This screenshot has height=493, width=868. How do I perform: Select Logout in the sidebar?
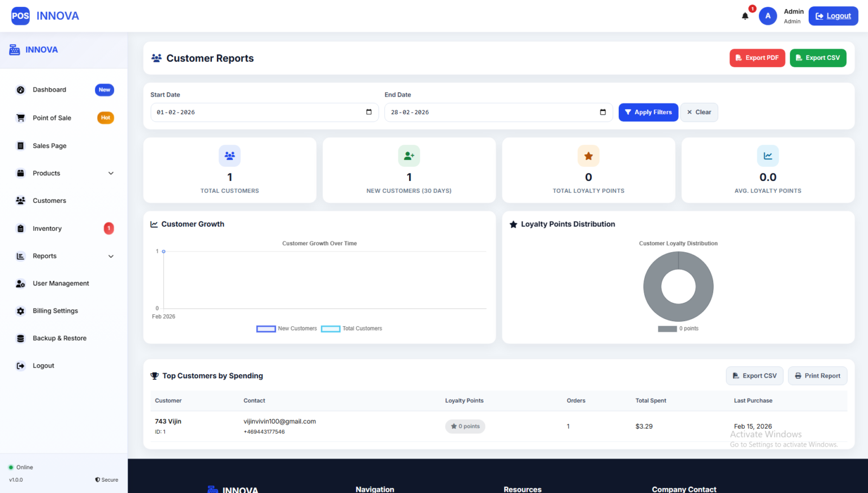[64, 366]
